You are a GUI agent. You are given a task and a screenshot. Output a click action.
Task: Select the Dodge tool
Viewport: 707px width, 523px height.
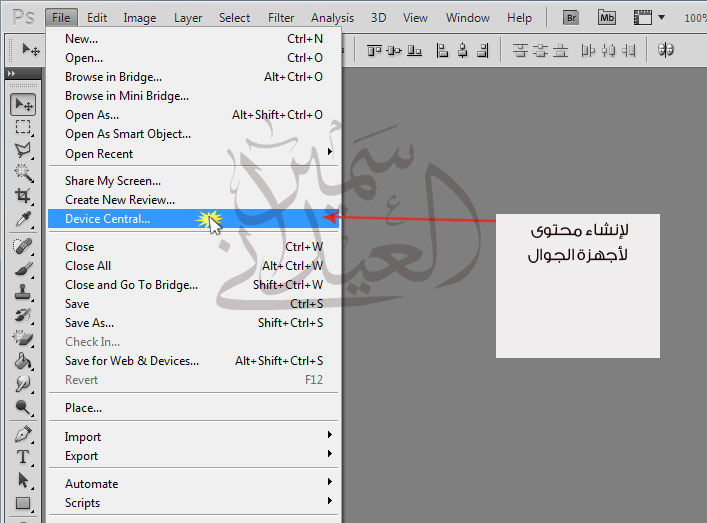[x=23, y=408]
